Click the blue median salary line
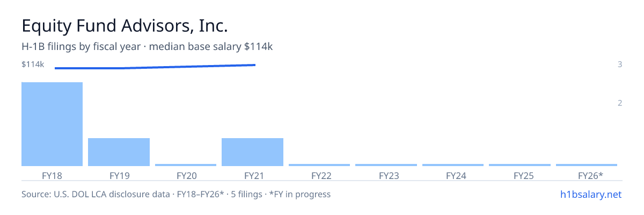The width and height of the screenshot is (644, 215). (x=155, y=67)
